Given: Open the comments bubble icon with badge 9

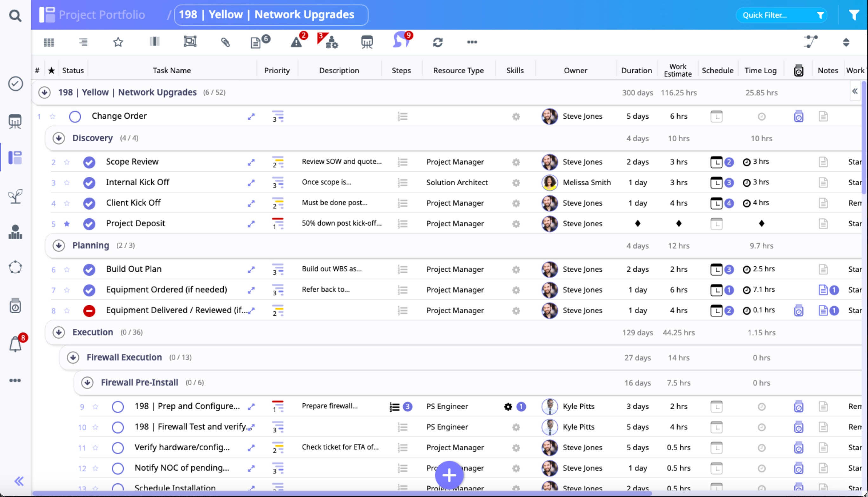Looking at the screenshot, I should point(400,41).
